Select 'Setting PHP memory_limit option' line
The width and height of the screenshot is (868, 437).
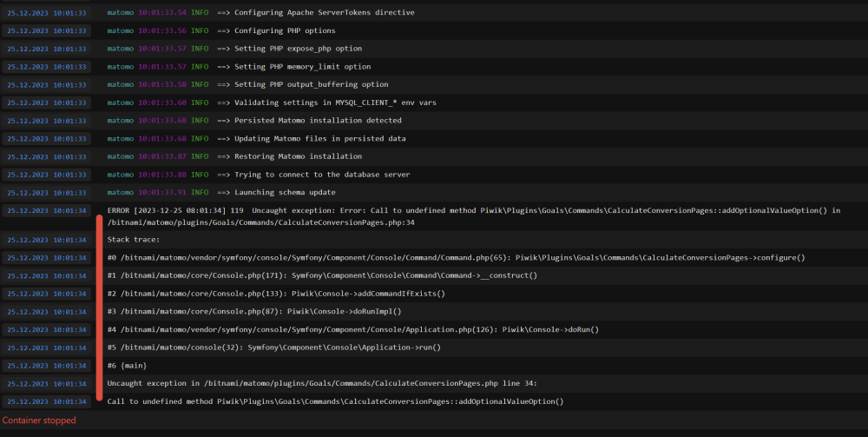tap(239, 67)
